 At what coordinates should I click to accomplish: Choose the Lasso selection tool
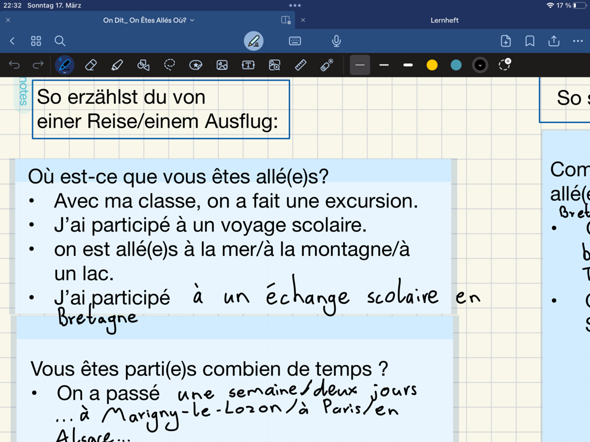pos(169,65)
